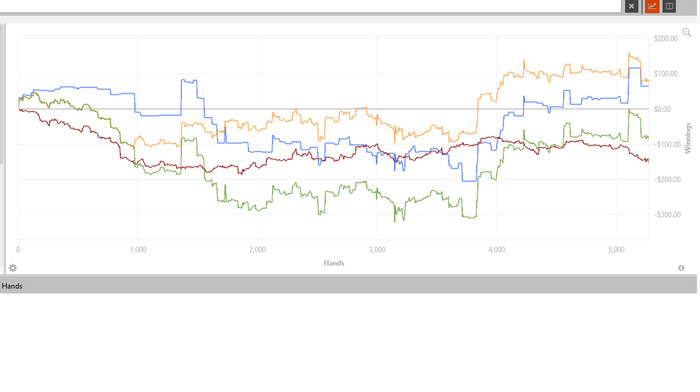The image size is (700, 392).
Task: Click the 1,000 hands x-axis tick
Action: pos(138,250)
